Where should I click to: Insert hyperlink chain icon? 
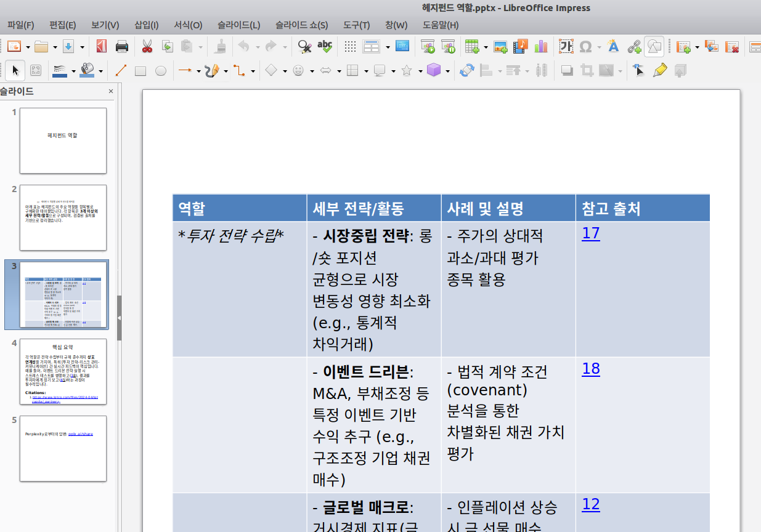(633, 46)
